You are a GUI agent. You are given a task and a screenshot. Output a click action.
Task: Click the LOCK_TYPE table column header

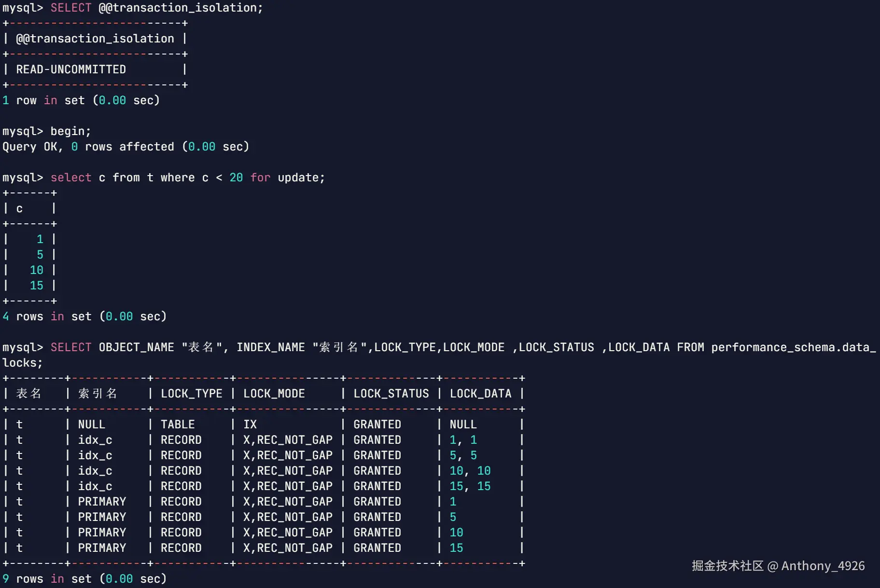[x=192, y=394]
